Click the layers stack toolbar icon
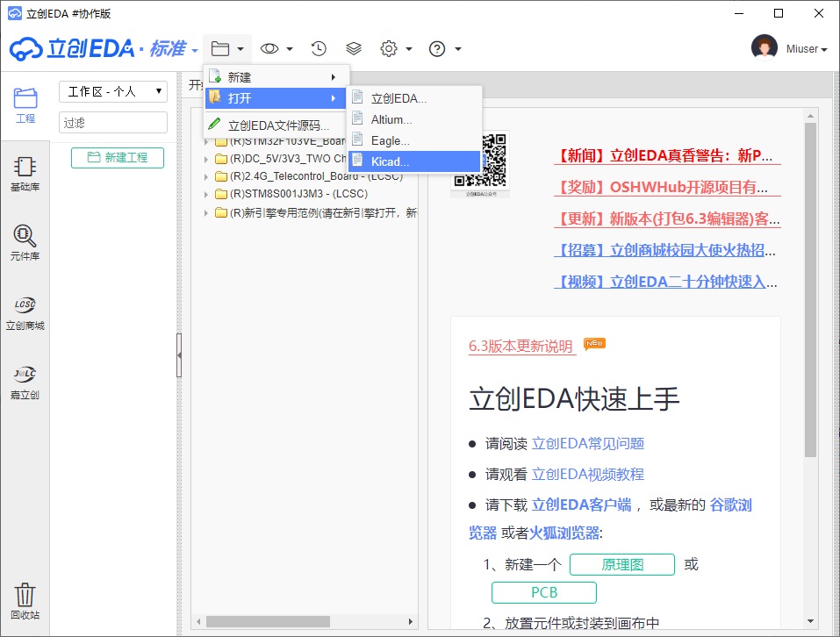The height and width of the screenshot is (637, 840). [x=354, y=49]
